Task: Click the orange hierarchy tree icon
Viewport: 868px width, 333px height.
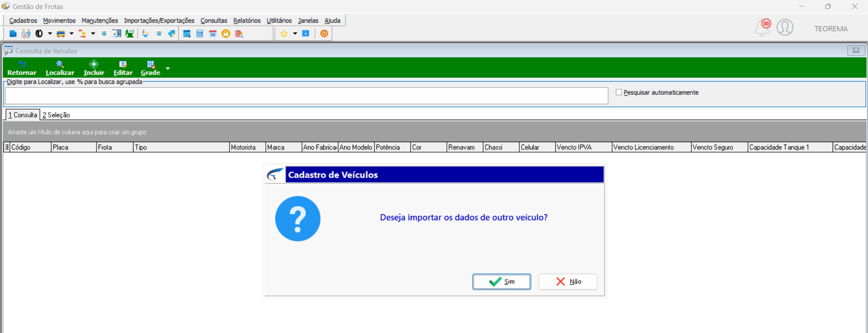Action: (x=82, y=34)
